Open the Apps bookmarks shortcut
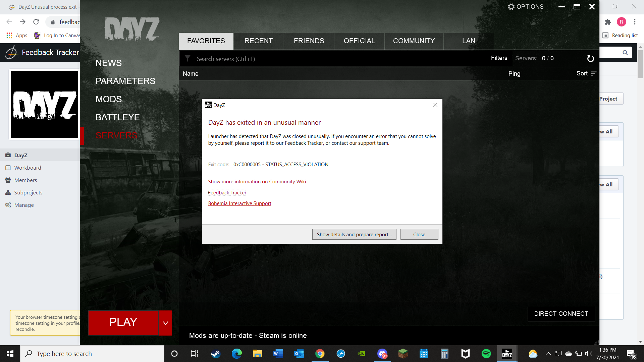 [x=17, y=36]
